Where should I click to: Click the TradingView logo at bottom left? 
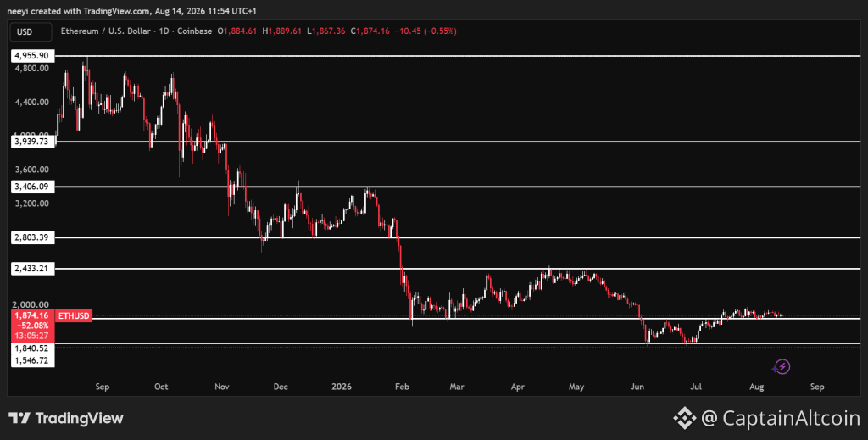click(66, 419)
